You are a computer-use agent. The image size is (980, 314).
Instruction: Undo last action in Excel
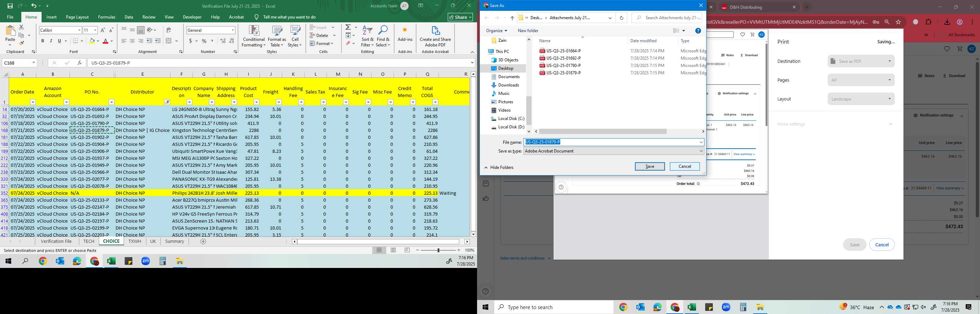34,6
